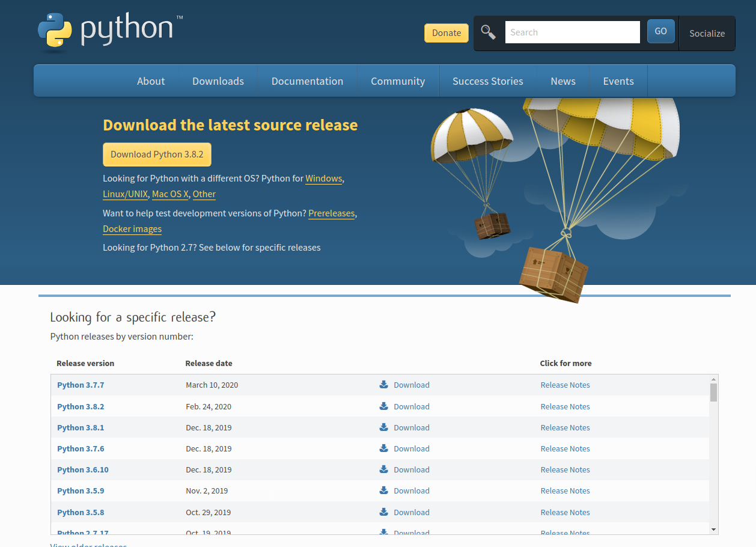
Task: Click download arrow icon for Python 3.7.7
Action: click(384, 385)
